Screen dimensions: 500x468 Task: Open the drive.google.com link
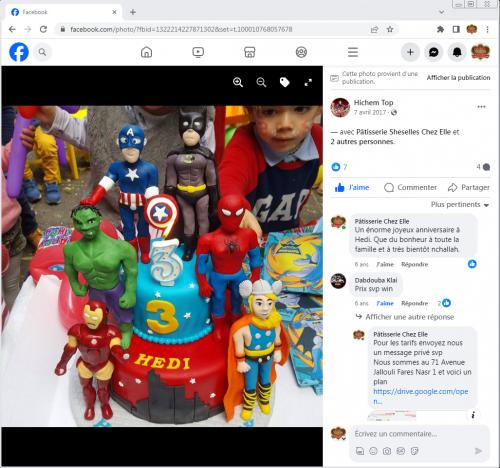(x=420, y=396)
